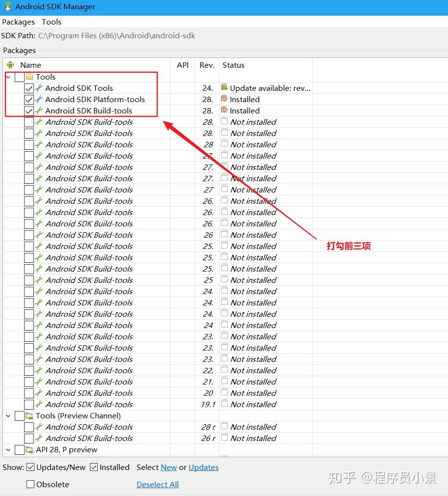Click Not installed status icon on 26 r row

pos(224,437)
